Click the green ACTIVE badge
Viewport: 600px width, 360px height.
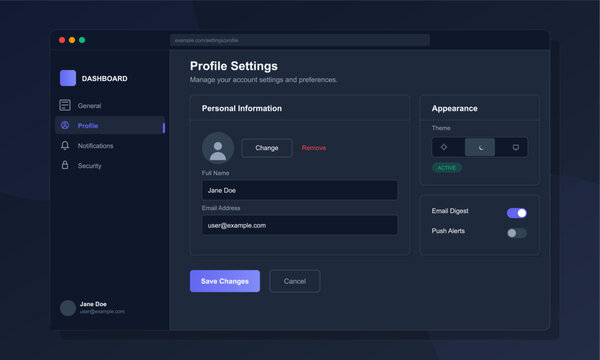tap(447, 168)
